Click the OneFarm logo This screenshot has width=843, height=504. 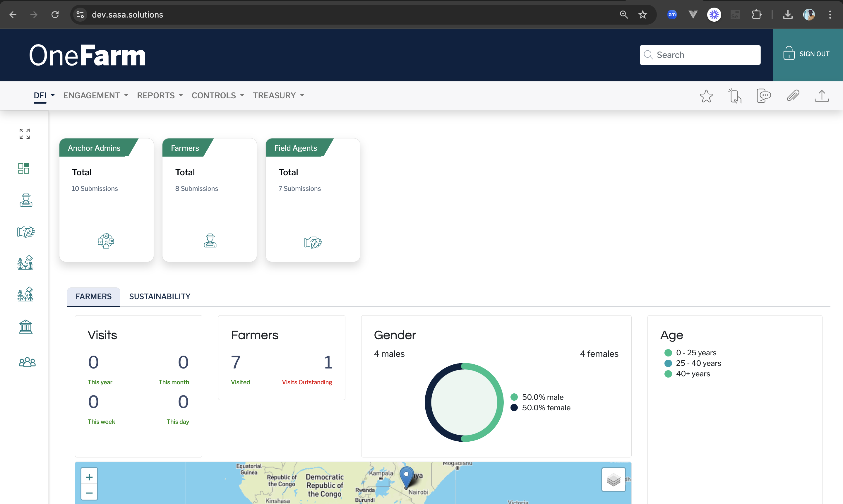pyautogui.click(x=87, y=55)
